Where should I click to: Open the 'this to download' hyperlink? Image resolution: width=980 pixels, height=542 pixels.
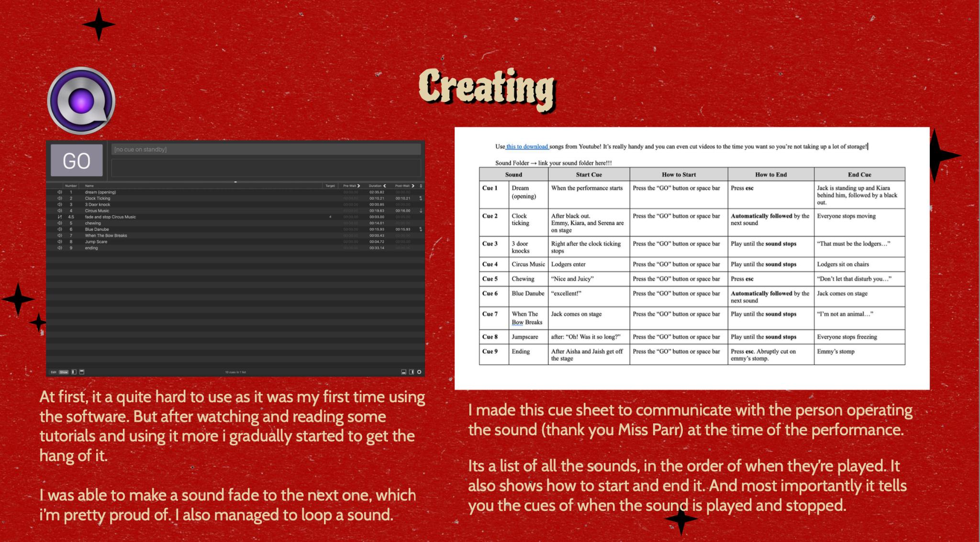[x=527, y=147]
